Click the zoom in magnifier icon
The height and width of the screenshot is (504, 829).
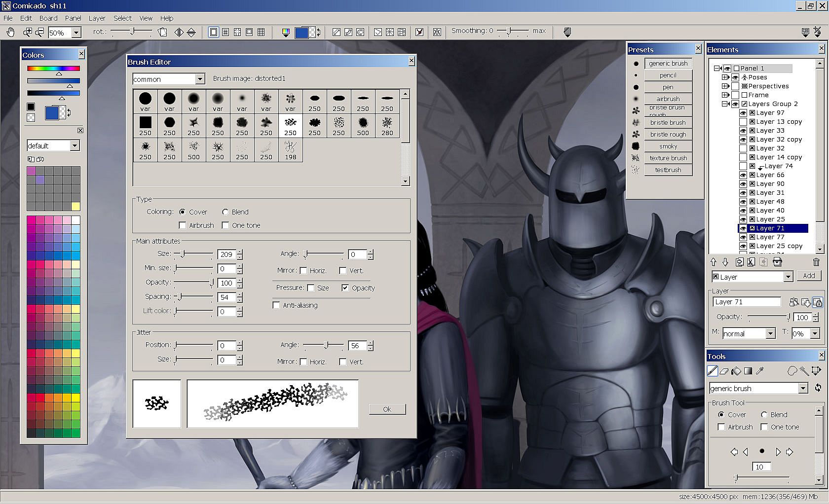point(28,33)
